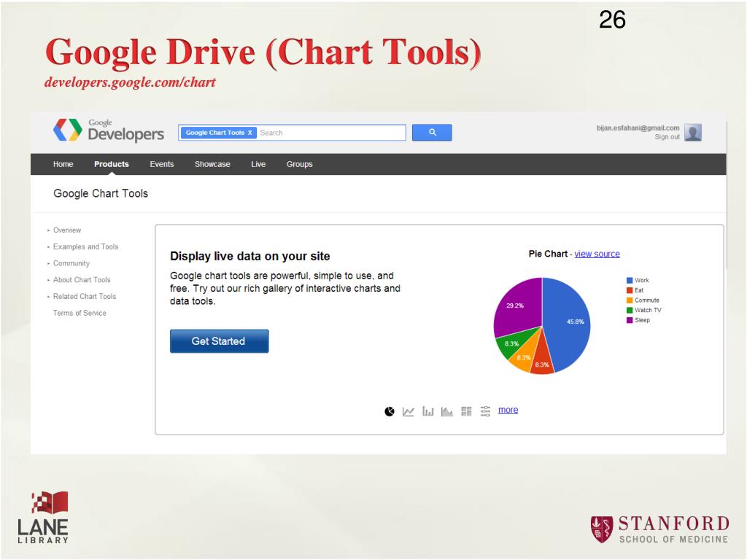Select the treemap chart type icon
This screenshot has height=560, width=747.
pos(466,411)
